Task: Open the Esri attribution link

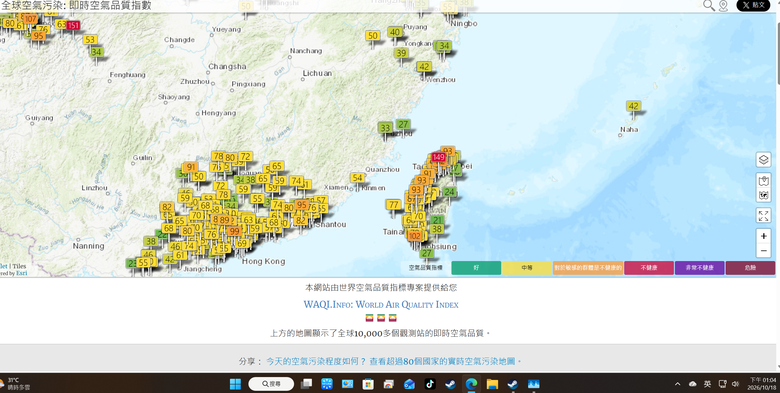Action: [21, 273]
